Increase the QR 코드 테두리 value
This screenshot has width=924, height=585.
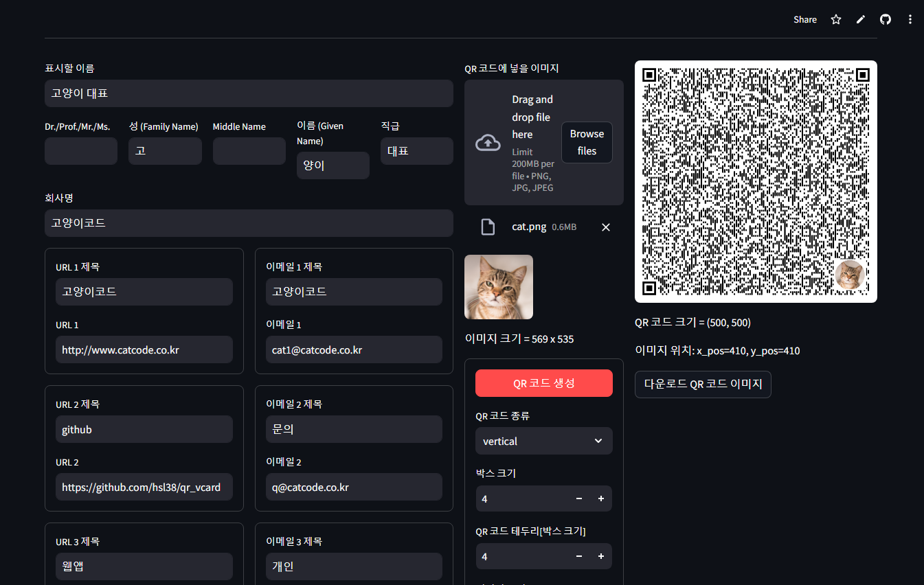[601, 556]
